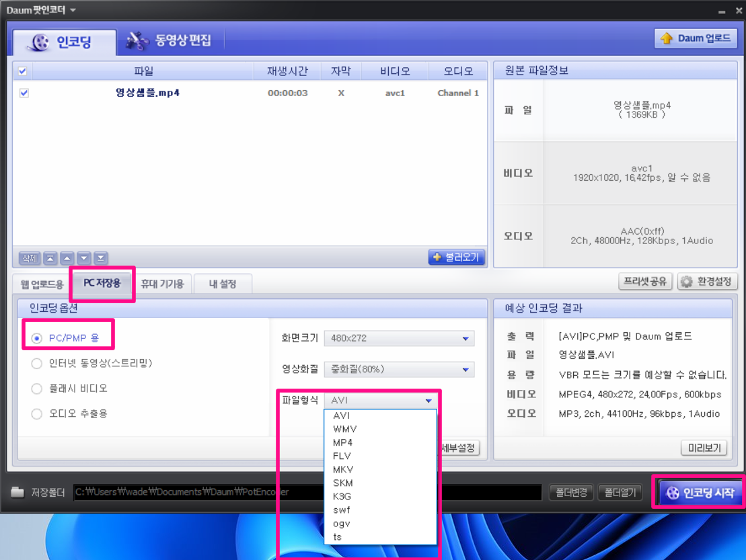Change folder with 폴더변경 button
Image resolution: width=746 pixels, height=560 pixels.
tap(571, 492)
